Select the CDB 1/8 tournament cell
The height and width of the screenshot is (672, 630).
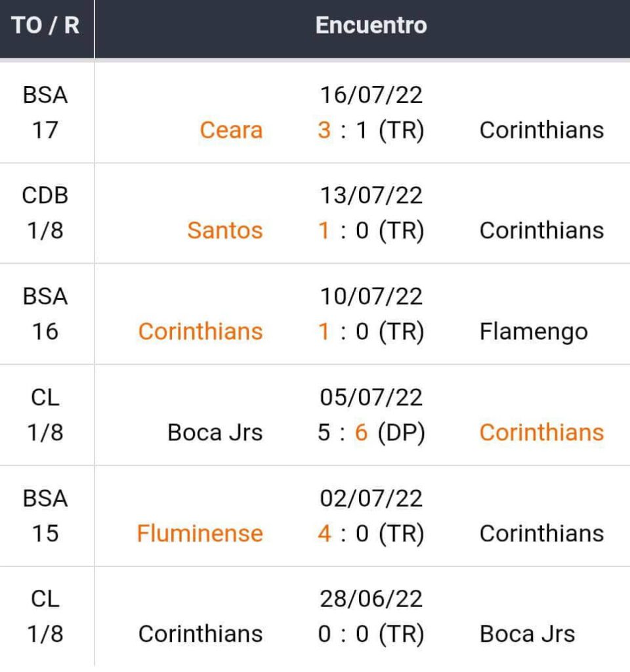[x=45, y=213]
